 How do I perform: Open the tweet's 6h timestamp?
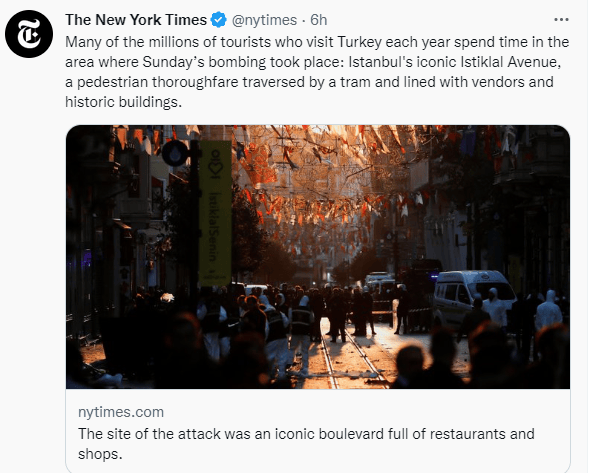point(319,20)
